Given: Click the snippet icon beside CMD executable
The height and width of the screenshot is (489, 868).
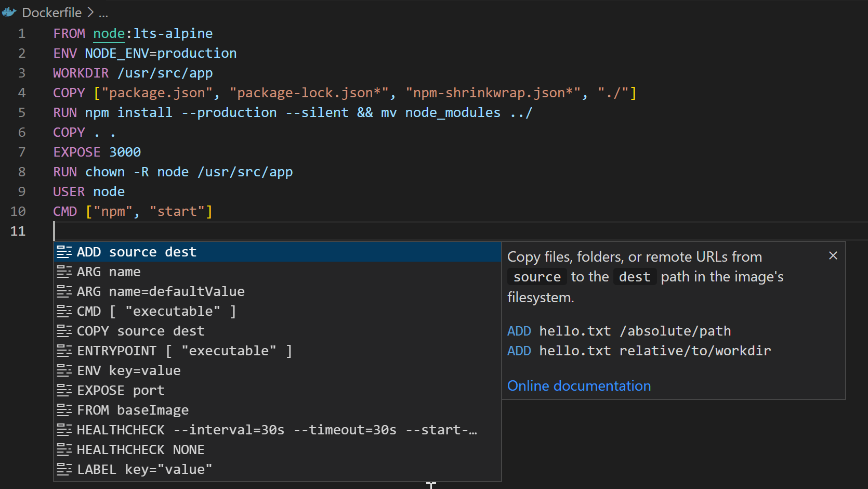Looking at the screenshot, I should pos(65,311).
